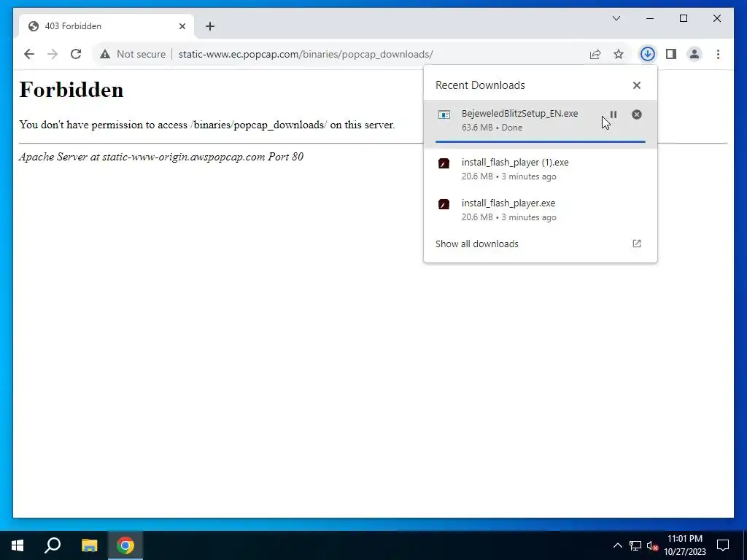
Task: Click the Apache Server footer text
Action: (161, 157)
